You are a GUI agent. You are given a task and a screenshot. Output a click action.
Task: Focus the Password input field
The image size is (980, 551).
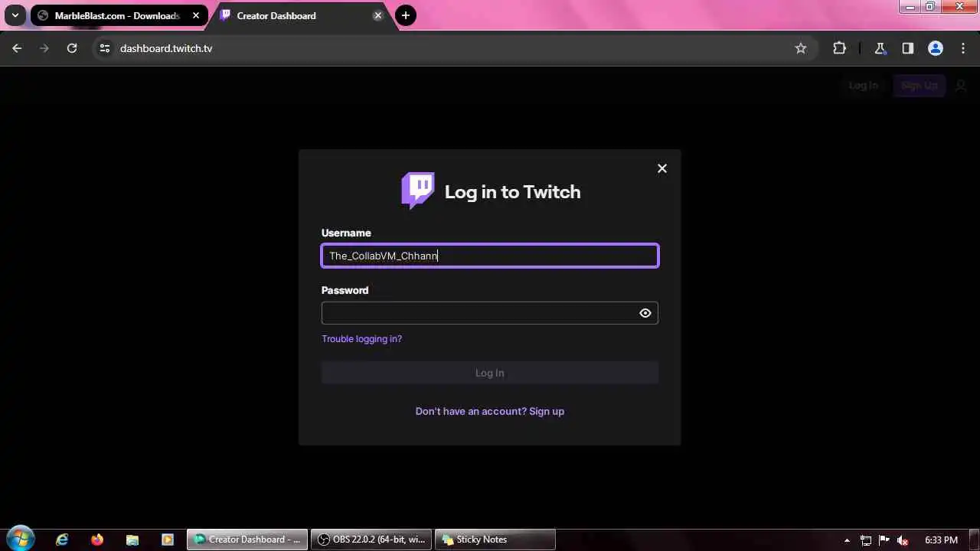point(490,313)
